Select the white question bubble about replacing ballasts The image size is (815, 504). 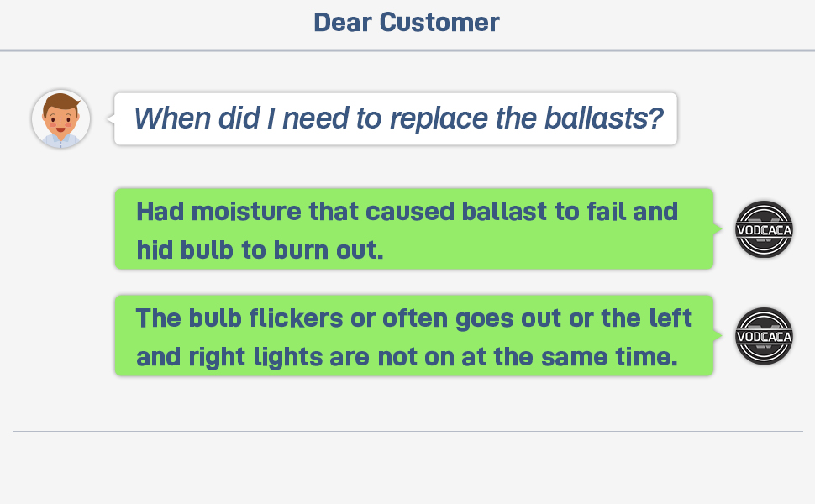[396, 119]
